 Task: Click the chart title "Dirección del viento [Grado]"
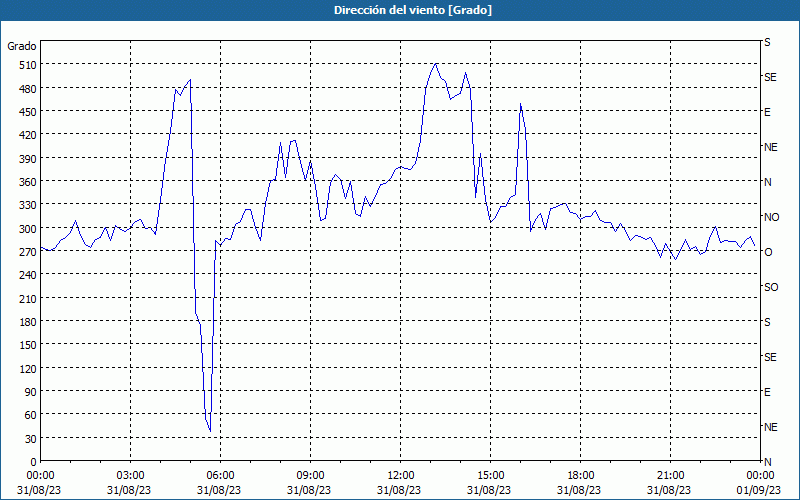coord(413,10)
